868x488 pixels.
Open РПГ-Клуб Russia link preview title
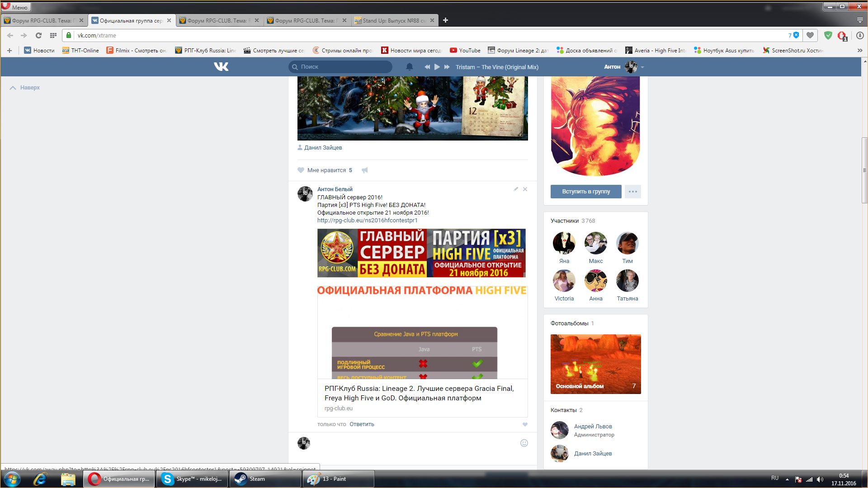419,393
